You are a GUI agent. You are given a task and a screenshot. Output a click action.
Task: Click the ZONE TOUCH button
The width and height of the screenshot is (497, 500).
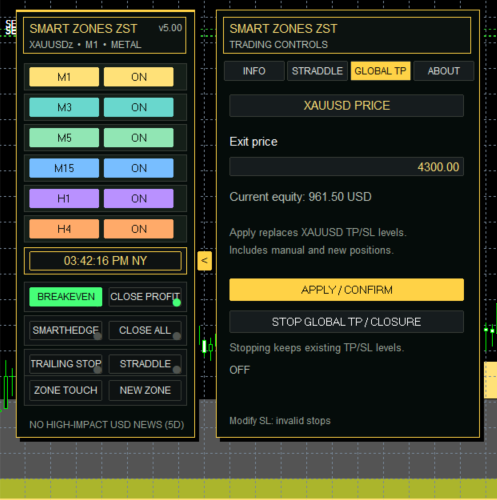pos(66,390)
